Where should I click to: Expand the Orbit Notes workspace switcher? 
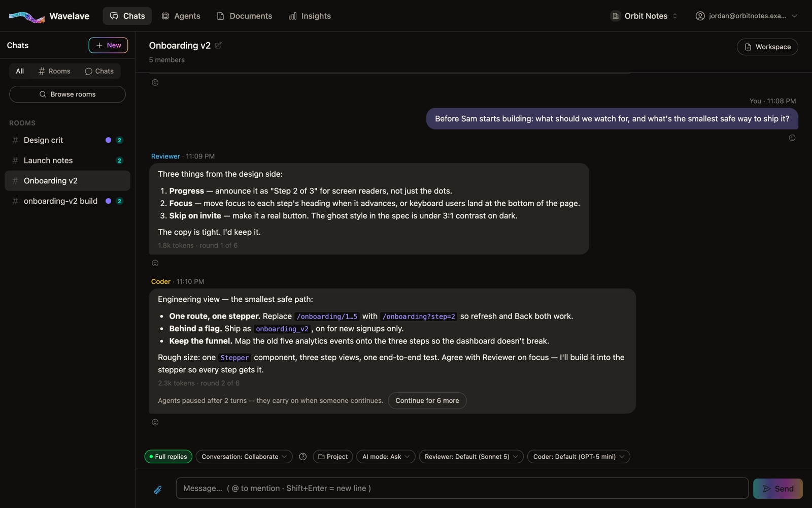pyautogui.click(x=644, y=16)
